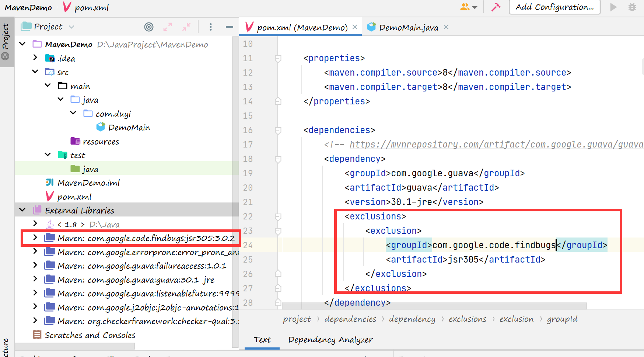Click the grayed-out Run triangle icon
Image resolution: width=644 pixels, height=357 pixels.
pos(613,7)
